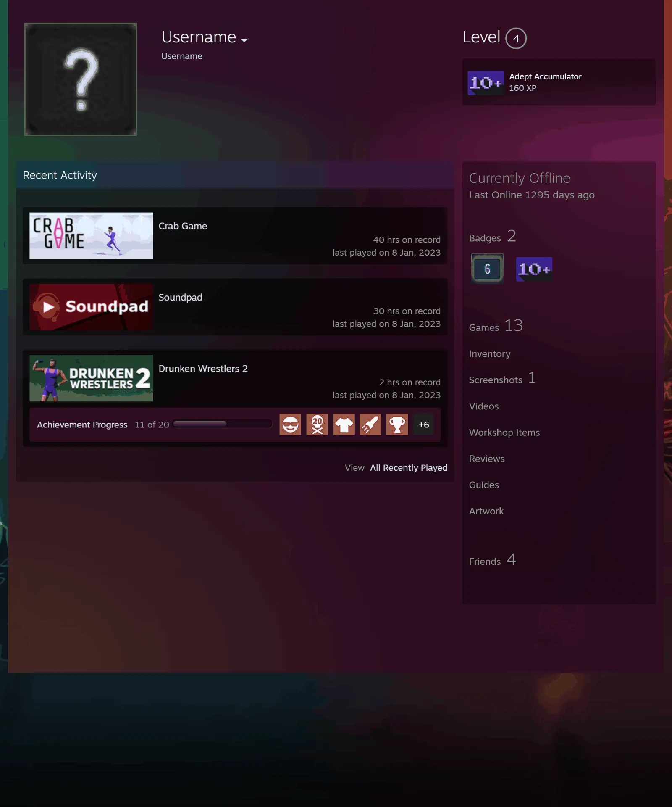This screenshot has height=807, width=672.
Task: Click the achievement progress bar
Action: pyautogui.click(x=223, y=424)
